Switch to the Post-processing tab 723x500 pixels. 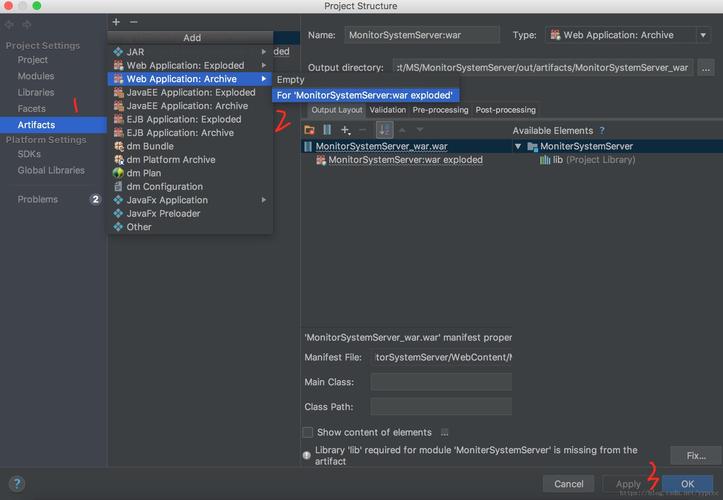pyautogui.click(x=505, y=110)
